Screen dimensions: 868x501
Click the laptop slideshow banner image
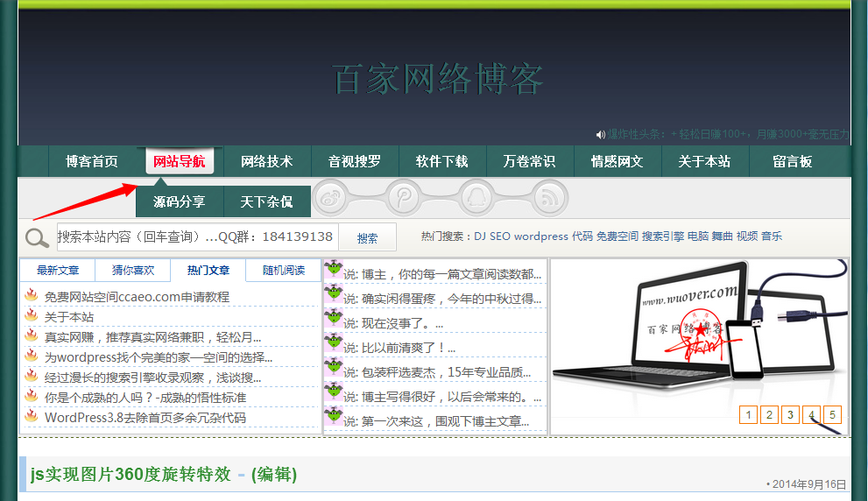pyautogui.click(x=700, y=347)
